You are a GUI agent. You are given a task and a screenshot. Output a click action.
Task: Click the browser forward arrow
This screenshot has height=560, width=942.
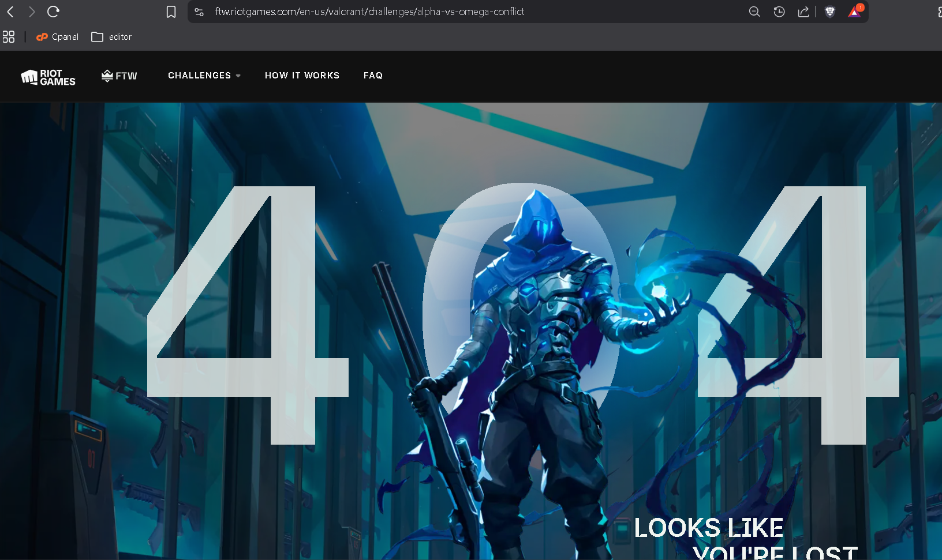click(x=32, y=12)
